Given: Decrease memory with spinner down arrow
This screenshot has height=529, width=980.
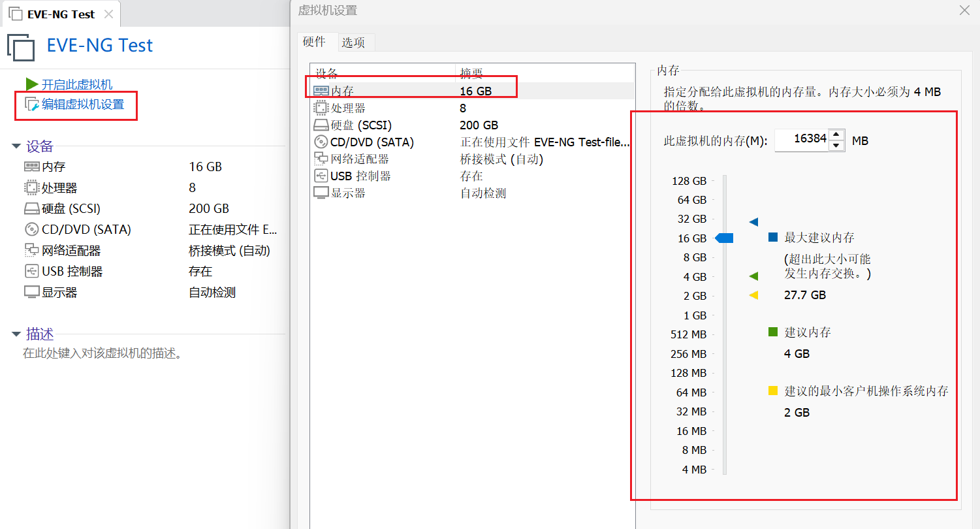Looking at the screenshot, I should (x=836, y=146).
